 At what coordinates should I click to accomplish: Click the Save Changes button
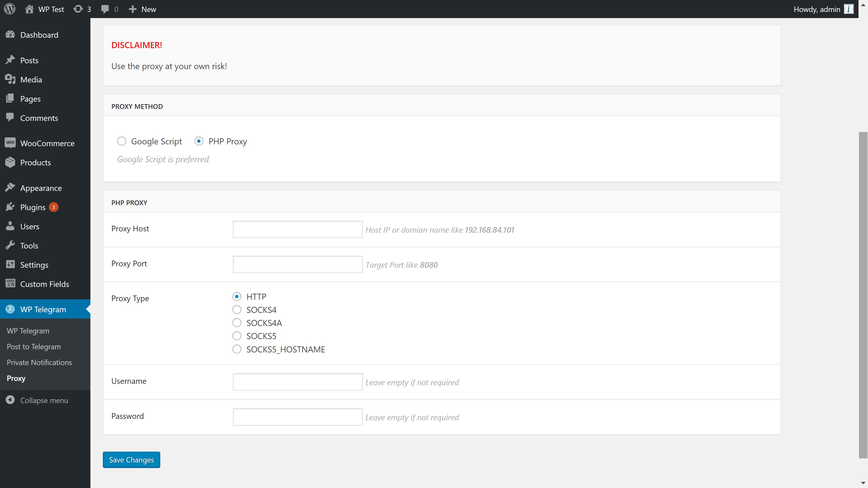point(131,460)
